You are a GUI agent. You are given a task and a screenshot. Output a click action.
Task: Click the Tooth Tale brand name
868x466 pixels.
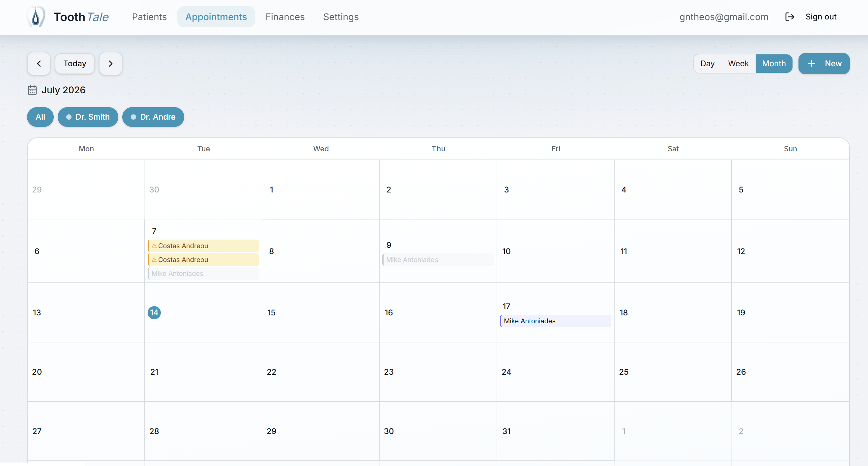tap(81, 17)
